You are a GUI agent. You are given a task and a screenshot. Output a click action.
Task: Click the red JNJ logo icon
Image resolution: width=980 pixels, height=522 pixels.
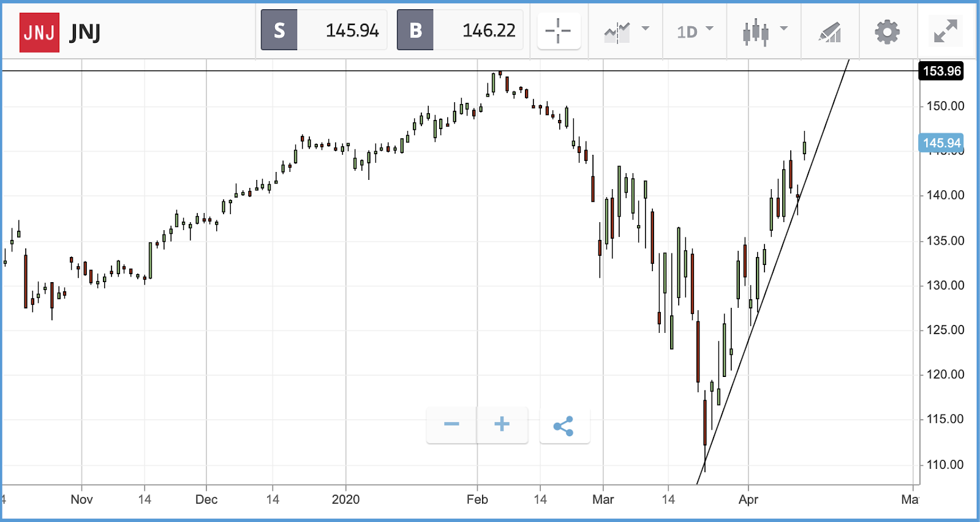pyautogui.click(x=39, y=32)
